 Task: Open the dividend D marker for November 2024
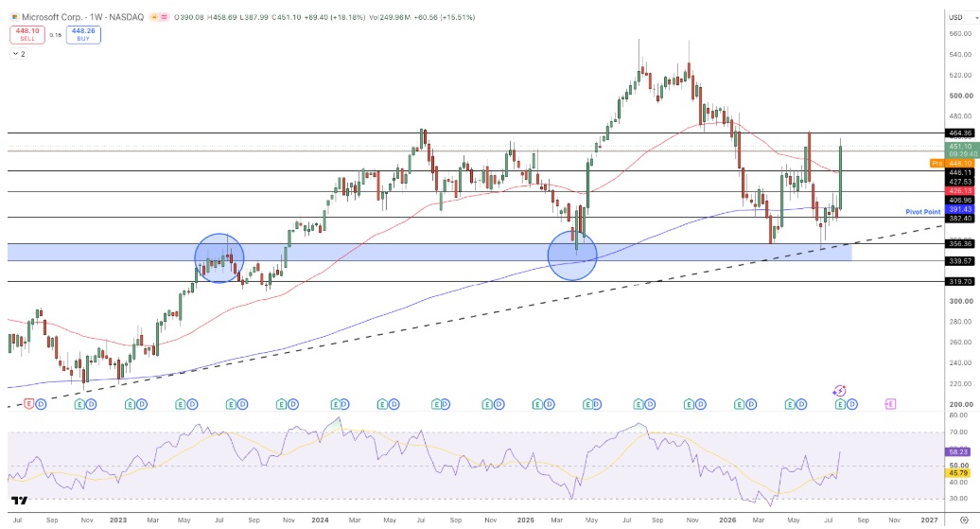499,405
